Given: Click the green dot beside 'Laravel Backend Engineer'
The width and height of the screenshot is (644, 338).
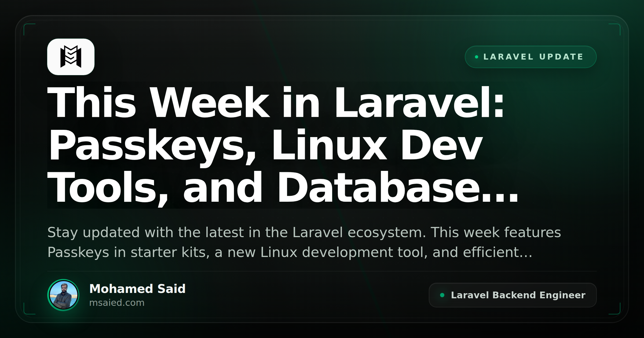Looking at the screenshot, I should coord(442,295).
